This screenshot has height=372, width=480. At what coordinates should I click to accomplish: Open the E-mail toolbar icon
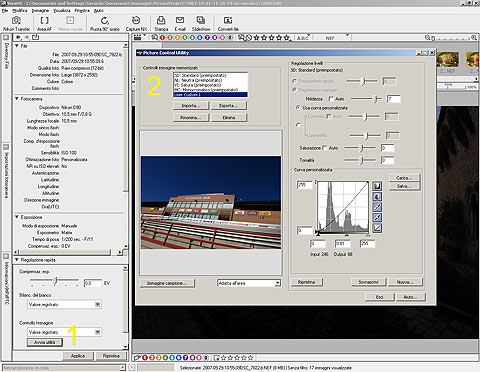click(x=180, y=24)
